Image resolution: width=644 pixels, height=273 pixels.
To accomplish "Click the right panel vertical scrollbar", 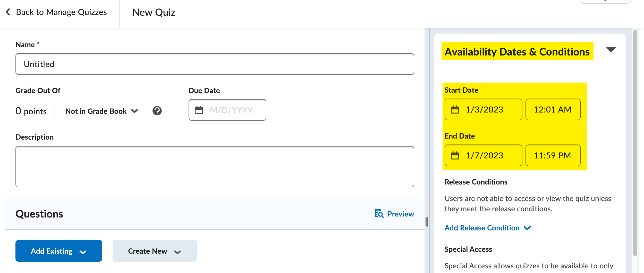I will pos(635,142).
